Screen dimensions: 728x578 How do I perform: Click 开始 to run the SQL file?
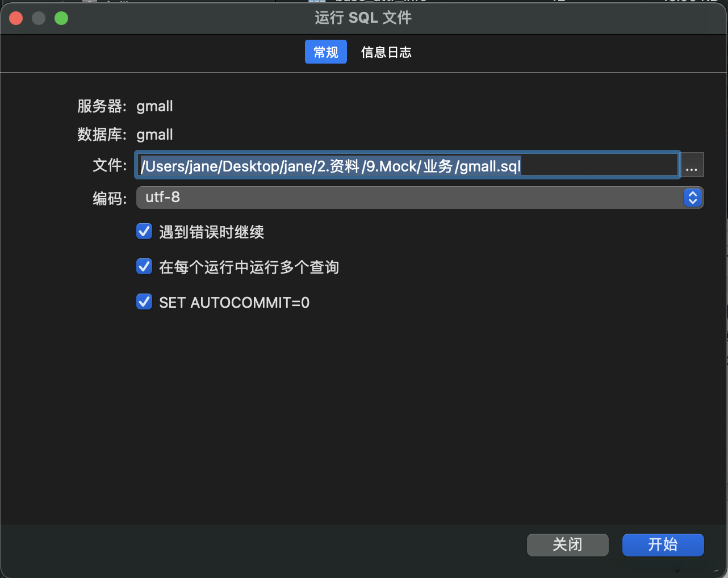[x=663, y=545]
